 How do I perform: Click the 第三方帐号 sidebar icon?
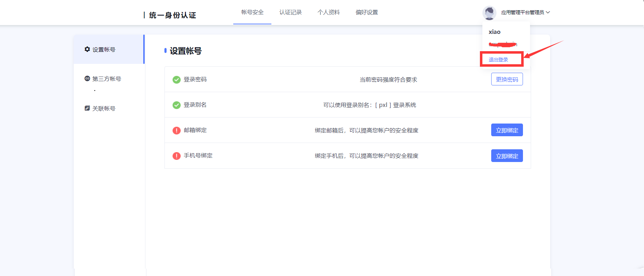87,78
